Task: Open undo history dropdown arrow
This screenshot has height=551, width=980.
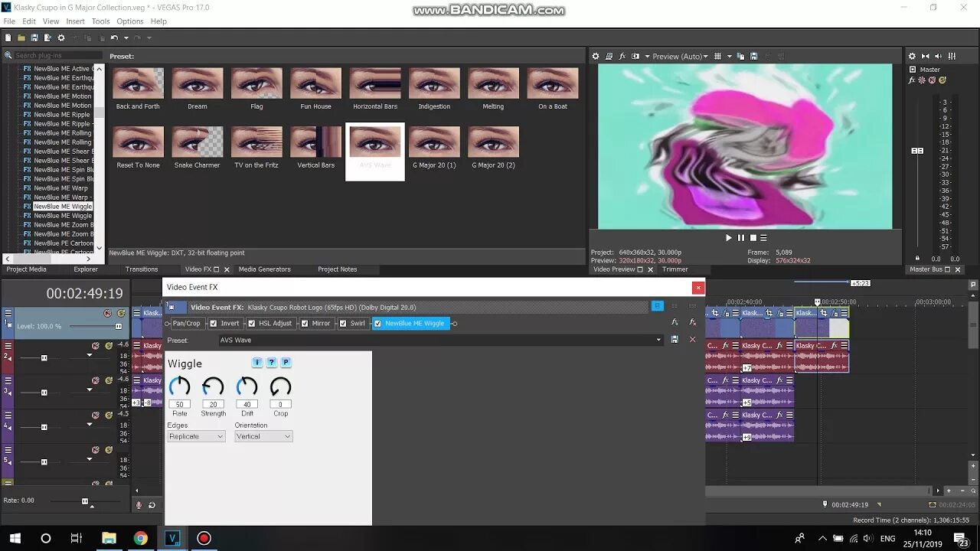Action: click(x=125, y=37)
